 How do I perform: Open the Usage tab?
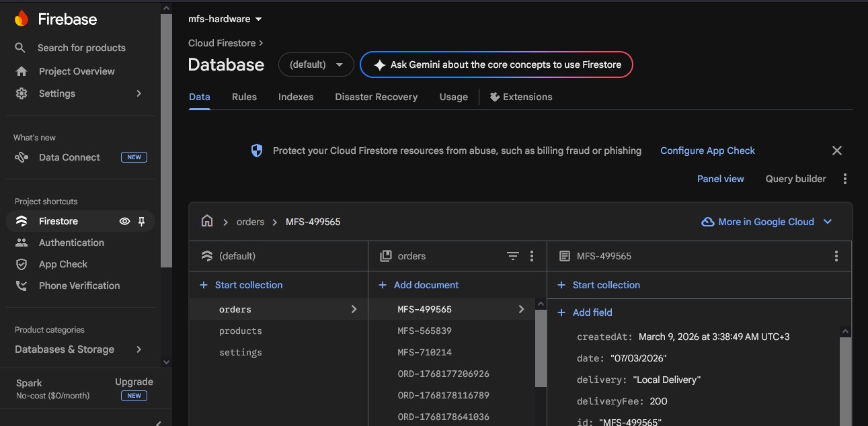454,97
